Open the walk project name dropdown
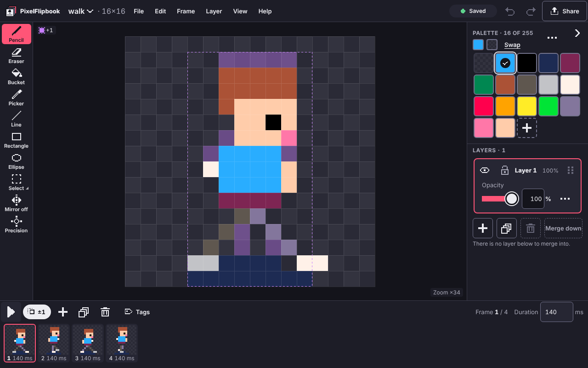588x368 pixels. [x=81, y=11]
